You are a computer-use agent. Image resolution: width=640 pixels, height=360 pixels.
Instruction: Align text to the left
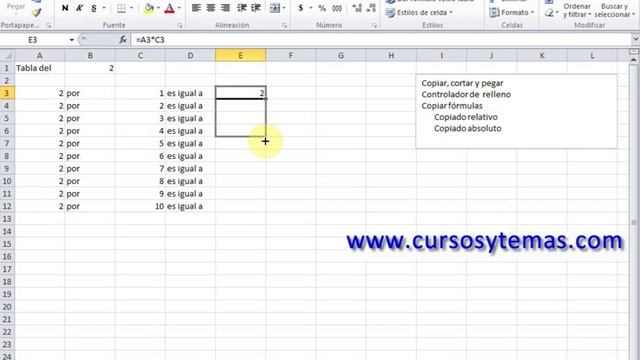click(x=196, y=8)
